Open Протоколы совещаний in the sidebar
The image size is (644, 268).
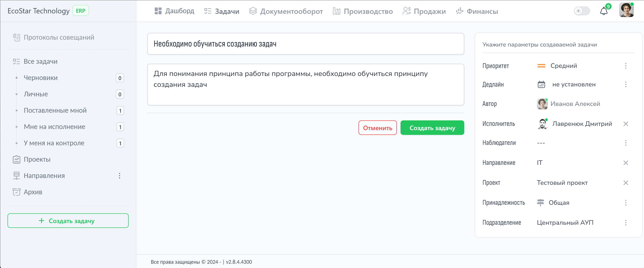[59, 37]
